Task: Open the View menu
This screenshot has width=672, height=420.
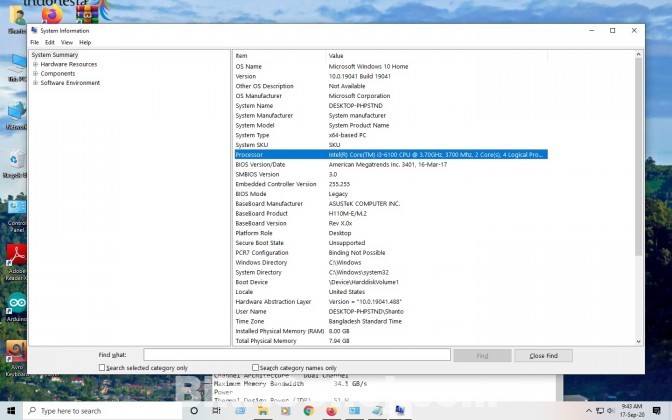Action: pyautogui.click(x=66, y=42)
